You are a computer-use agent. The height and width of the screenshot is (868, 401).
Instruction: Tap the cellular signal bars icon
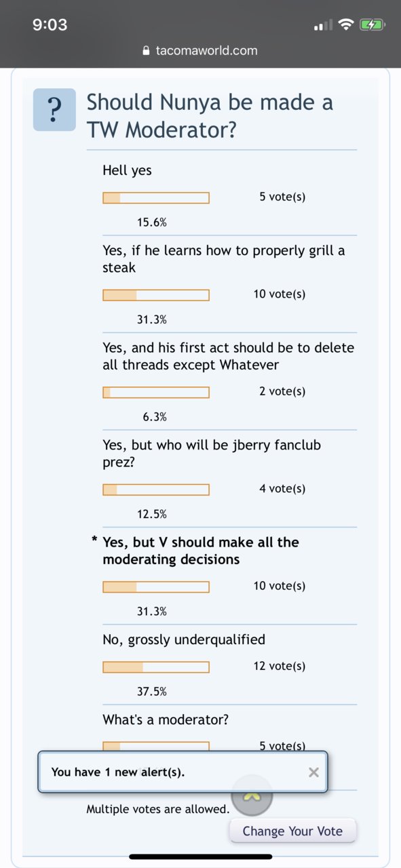pos(324,26)
